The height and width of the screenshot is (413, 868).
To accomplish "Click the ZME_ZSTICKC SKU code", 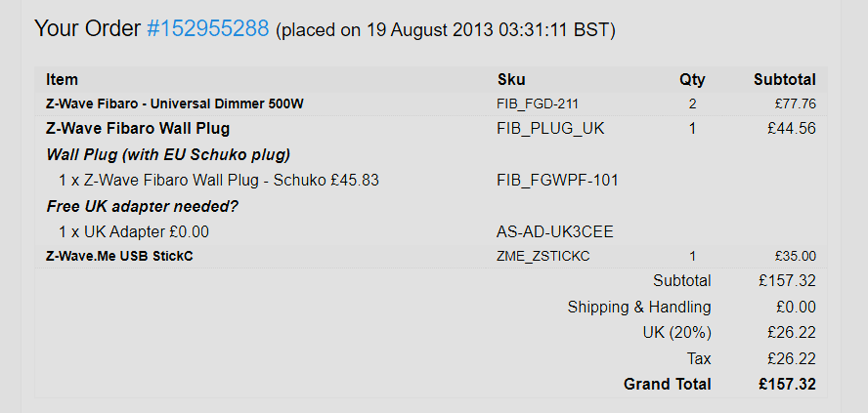I will (542, 256).
